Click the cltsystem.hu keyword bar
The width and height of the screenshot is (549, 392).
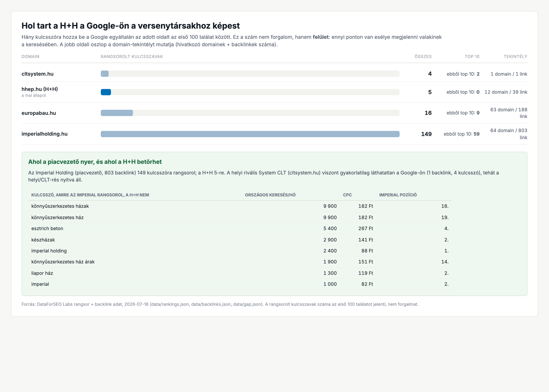(105, 74)
